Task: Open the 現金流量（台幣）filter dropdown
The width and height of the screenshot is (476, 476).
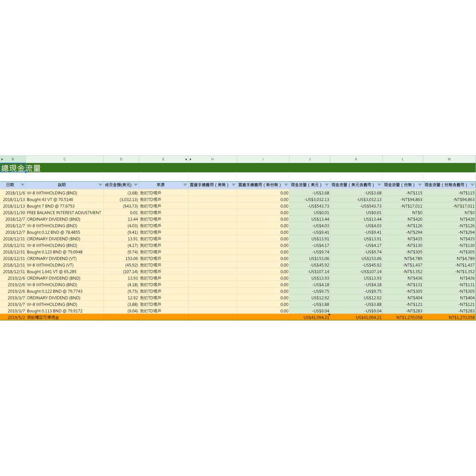Action: click(x=419, y=185)
